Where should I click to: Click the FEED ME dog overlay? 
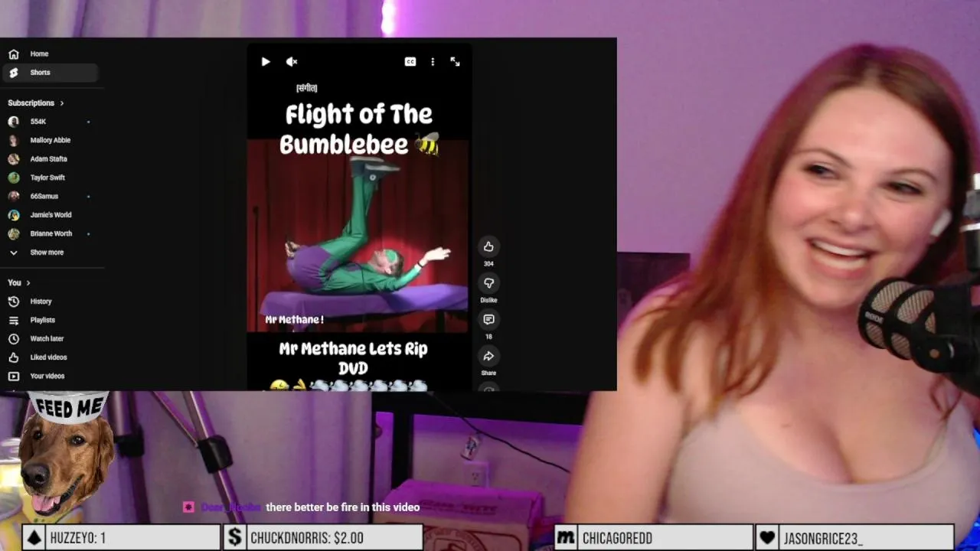pyautogui.click(x=67, y=453)
